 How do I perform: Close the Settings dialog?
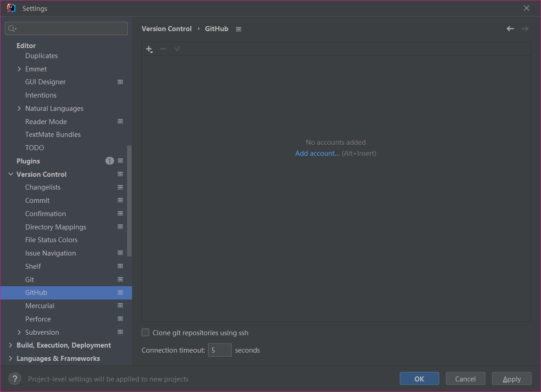(x=526, y=8)
